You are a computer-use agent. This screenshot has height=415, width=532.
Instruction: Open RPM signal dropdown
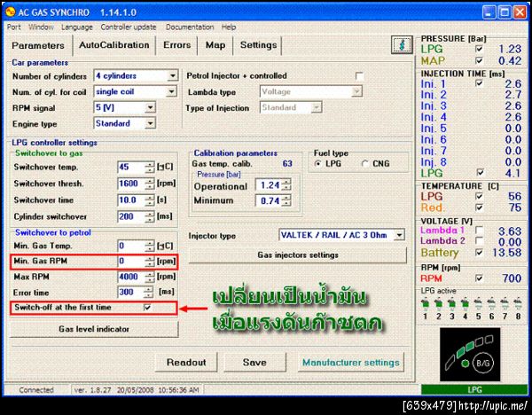[150, 107]
